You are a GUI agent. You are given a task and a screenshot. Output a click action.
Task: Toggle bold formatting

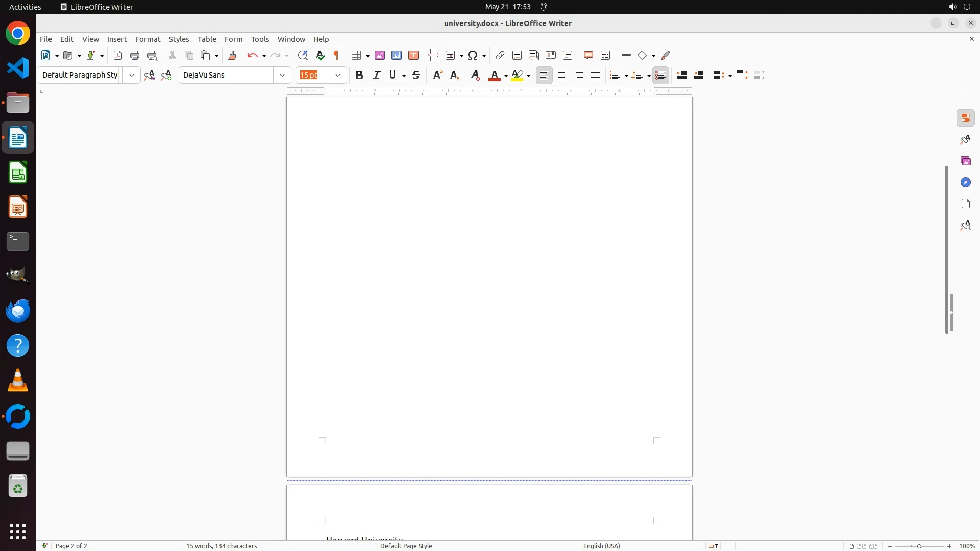pyautogui.click(x=359, y=75)
